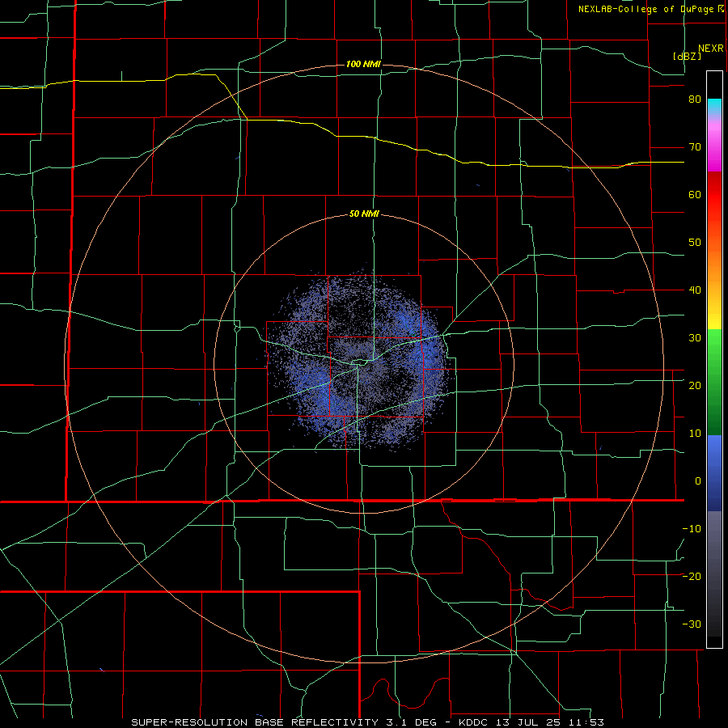Click the NEXR label above the color scale

[710, 49]
